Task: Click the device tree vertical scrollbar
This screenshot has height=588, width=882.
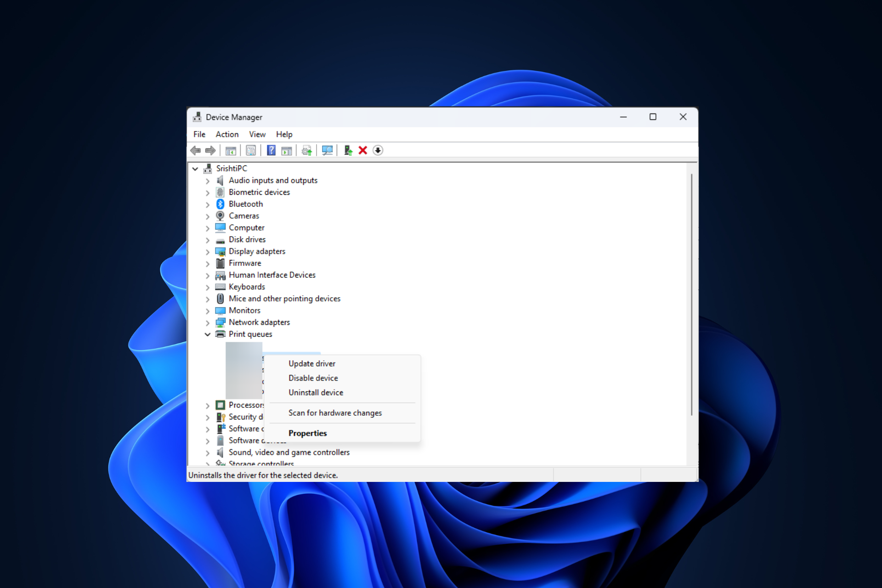Action: [691, 294]
